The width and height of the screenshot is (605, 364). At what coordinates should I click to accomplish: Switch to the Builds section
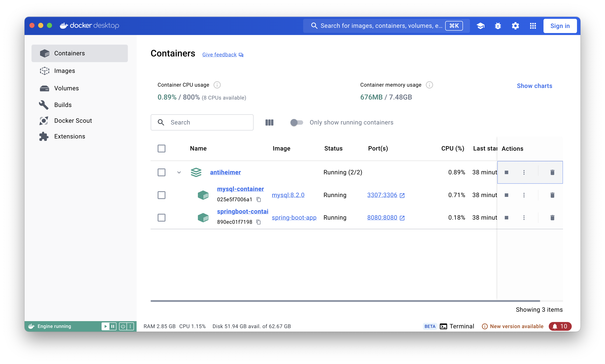pos(63,105)
